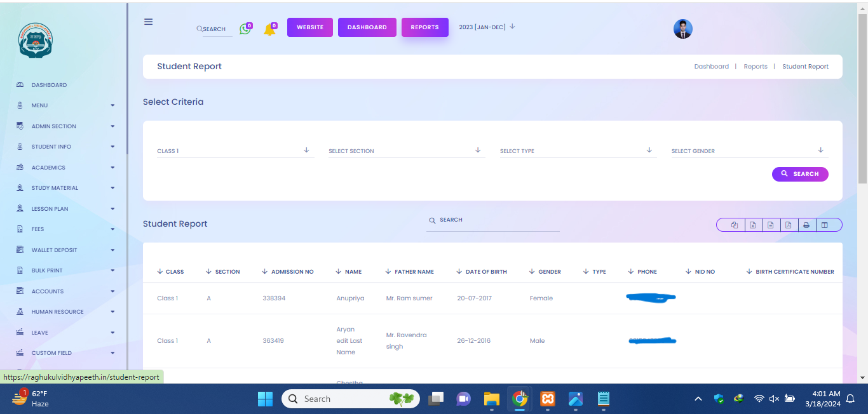Toggle column visibility icon
The width and height of the screenshot is (868, 414).
[824, 225]
